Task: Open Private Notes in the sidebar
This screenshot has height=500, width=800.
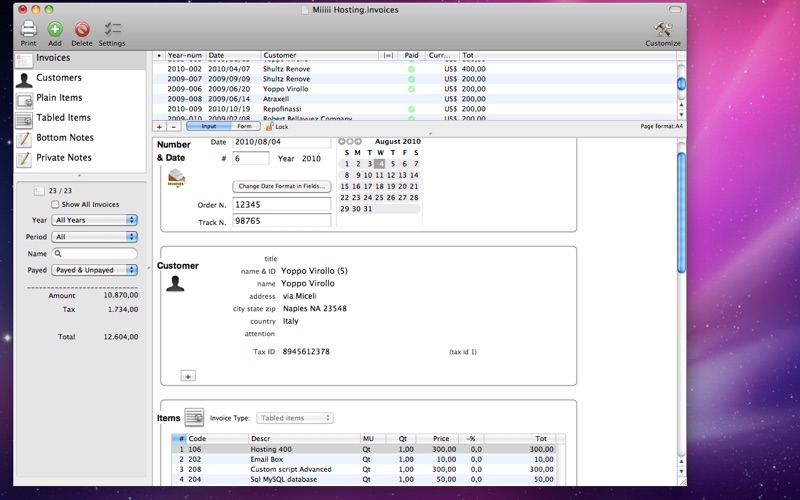Action: click(x=63, y=158)
